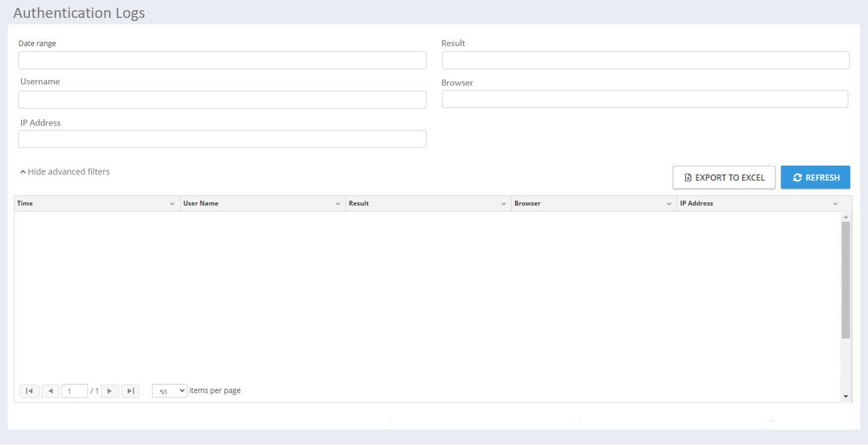Screen dimensions: 868x447
Task: Click Export to Excel button
Action: (724, 178)
